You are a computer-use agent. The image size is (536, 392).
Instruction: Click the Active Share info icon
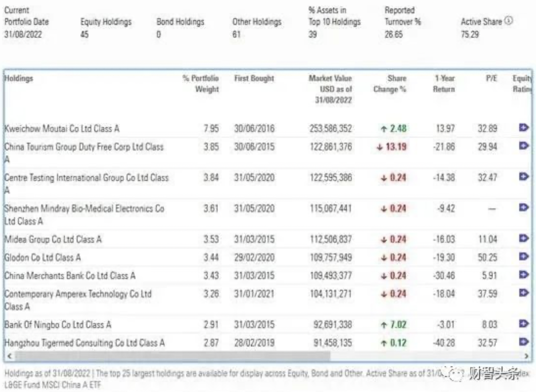pos(508,21)
